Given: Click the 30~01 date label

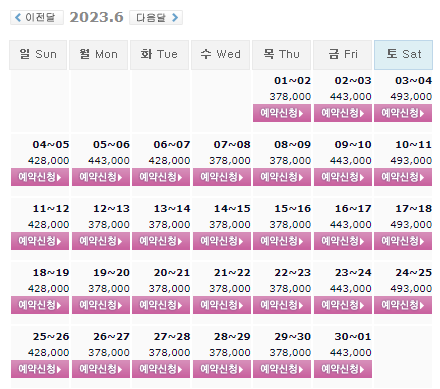Looking at the screenshot, I should (x=353, y=337).
